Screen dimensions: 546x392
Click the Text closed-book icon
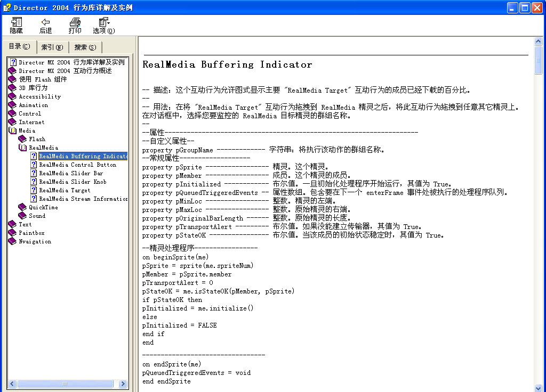pos(13,224)
